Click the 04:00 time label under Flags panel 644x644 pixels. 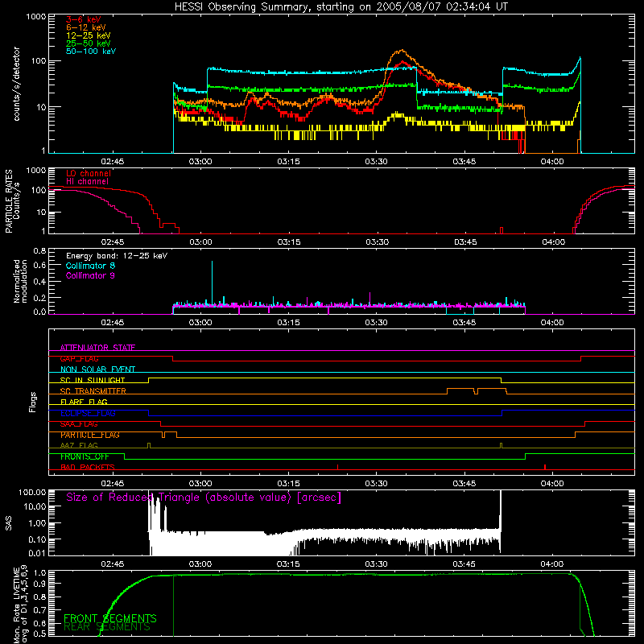tap(552, 484)
